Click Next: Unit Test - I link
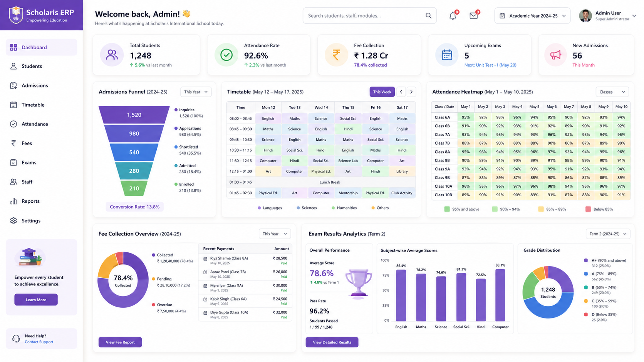This screenshot has height=362, width=644. 490,65
